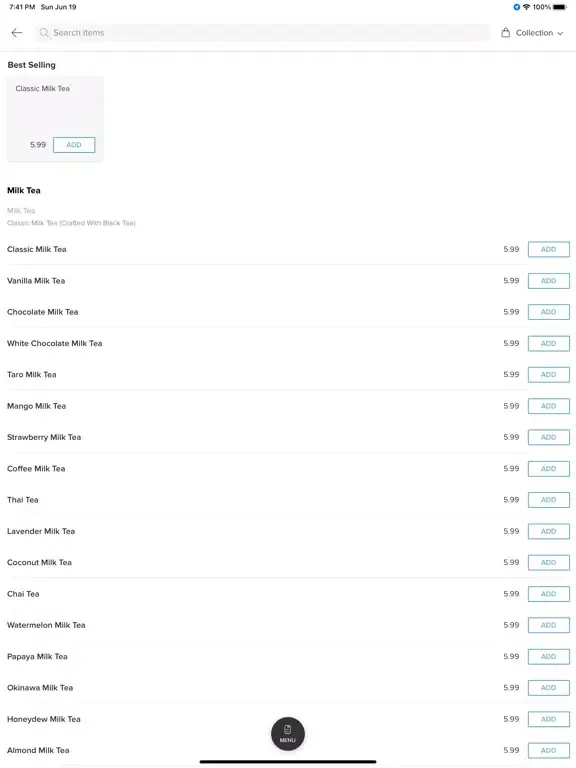Viewport: 576px width, 768px height.
Task: Open the Classic Milk Tea best-selling card
Action: (x=55, y=119)
